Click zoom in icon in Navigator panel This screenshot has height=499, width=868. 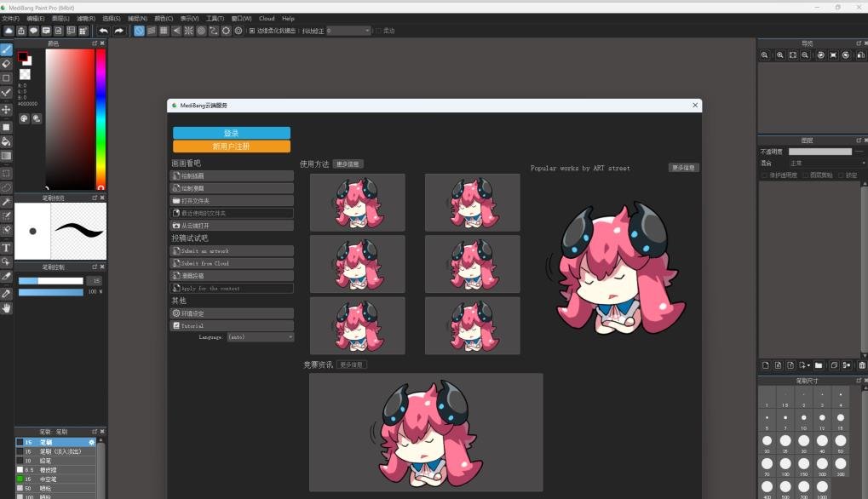[x=780, y=55]
